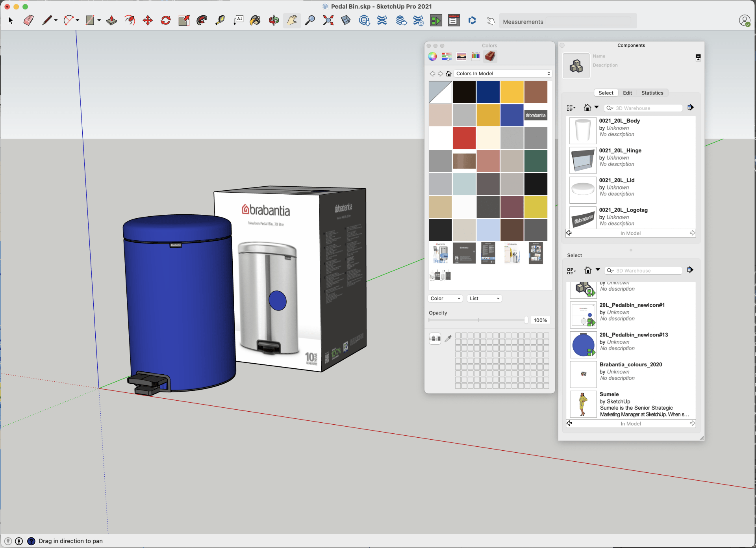Change the List view dropdown

484,298
